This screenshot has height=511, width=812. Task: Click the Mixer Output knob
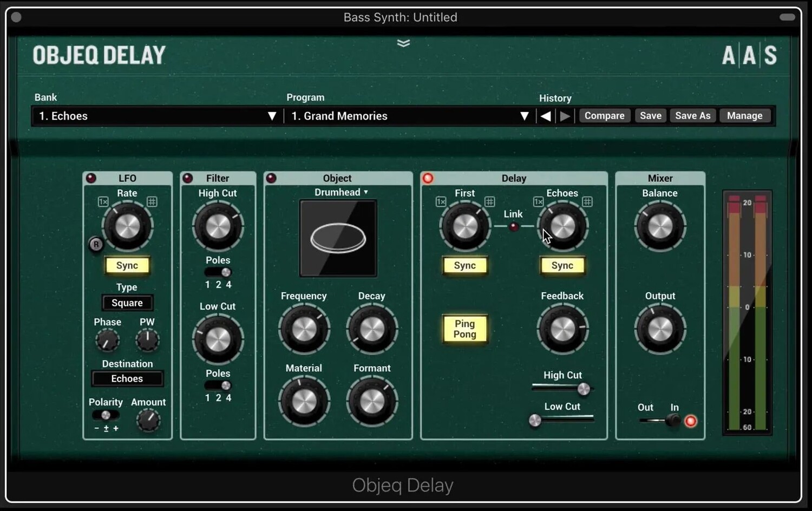click(660, 329)
